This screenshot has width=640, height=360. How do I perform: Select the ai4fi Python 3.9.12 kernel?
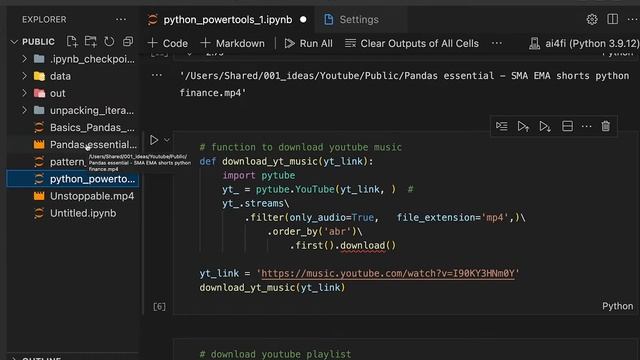(x=584, y=43)
